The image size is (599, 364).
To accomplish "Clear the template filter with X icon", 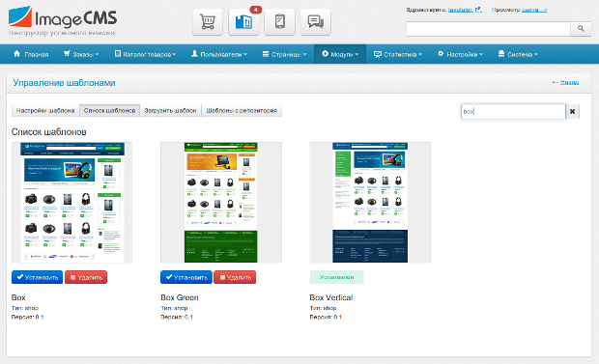I will click(572, 112).
